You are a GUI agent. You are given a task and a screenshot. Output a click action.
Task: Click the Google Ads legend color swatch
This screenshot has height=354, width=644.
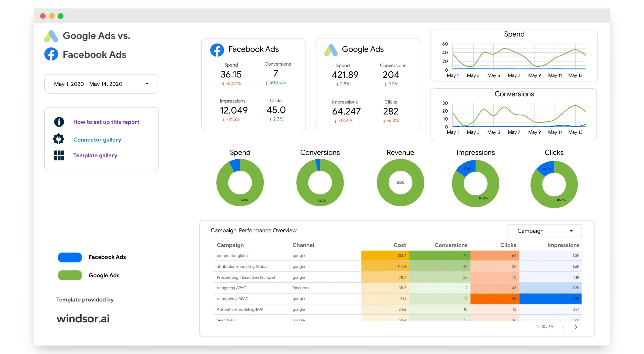tap(70, 275)
